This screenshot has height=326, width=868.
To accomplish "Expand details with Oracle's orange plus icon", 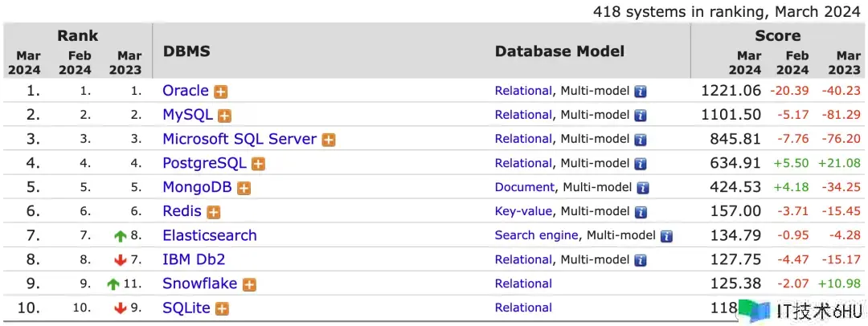I will 221,92.
